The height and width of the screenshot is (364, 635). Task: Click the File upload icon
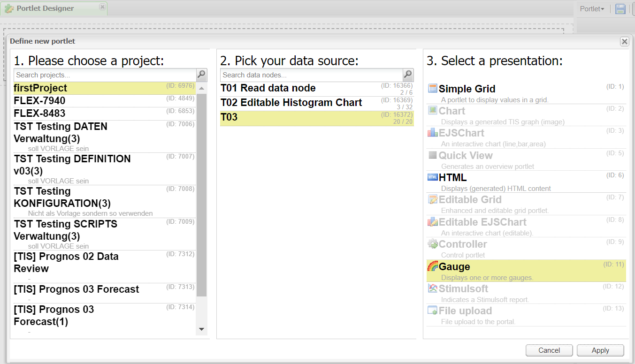click(x=432, y=311)
